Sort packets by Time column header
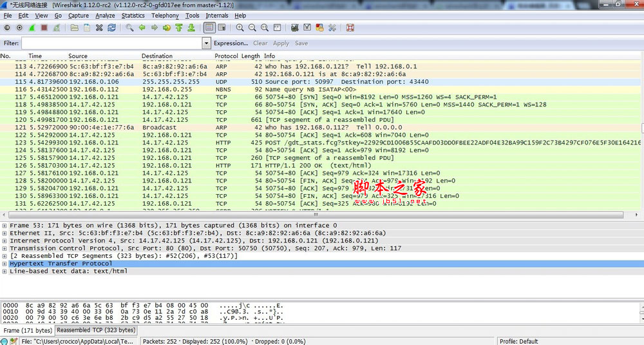The height and width of the screenshot is (345, 644). [x=35, y=56]
